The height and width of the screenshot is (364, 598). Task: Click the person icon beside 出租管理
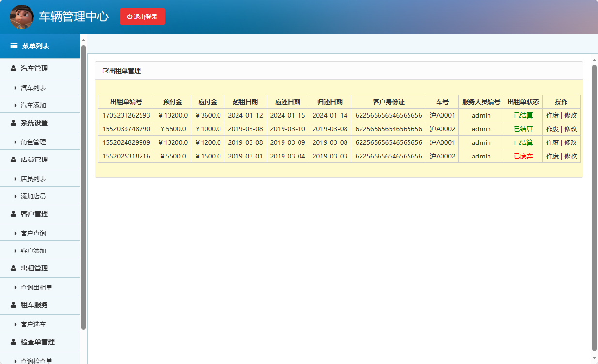tap(14, 268)
